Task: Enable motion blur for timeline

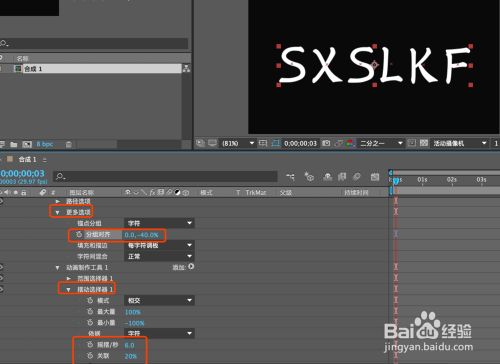Action: click(x=357, y=177)
